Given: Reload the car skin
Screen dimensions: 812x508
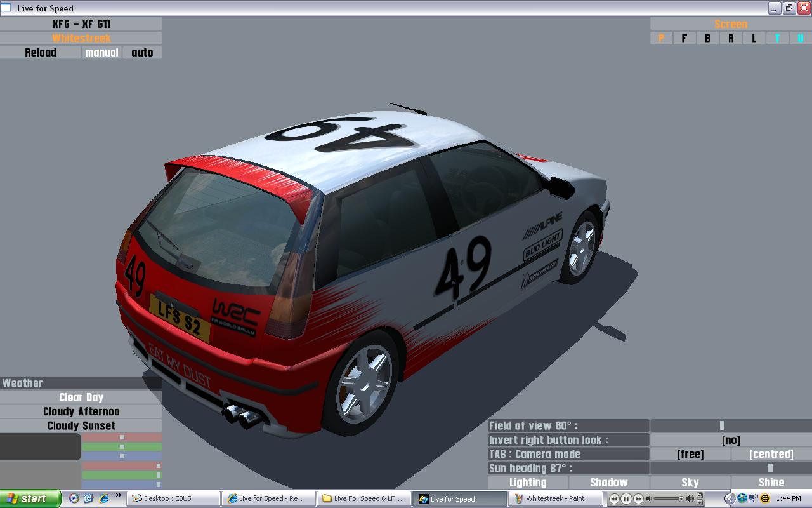Looking at the screenshot, I should click(x=41, y=53).
